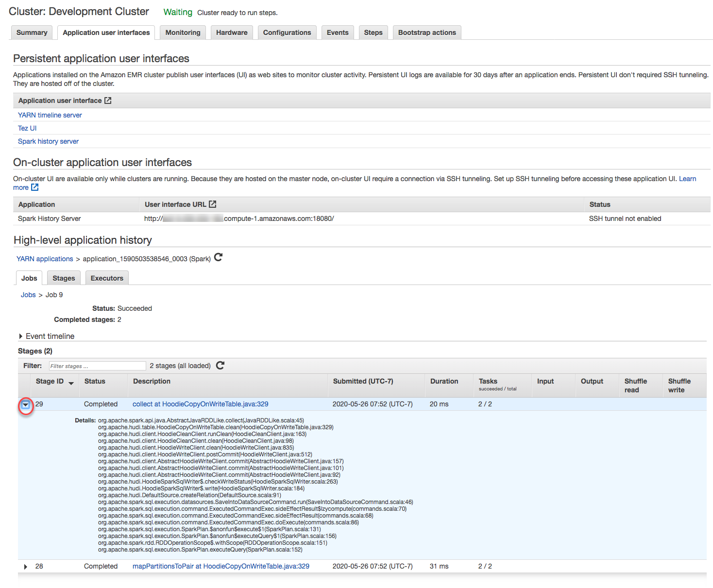Go back to YARN applications breadcrumb
Image resolution: width=713 pixels, height=588 pixels.
tap(45, 259)
